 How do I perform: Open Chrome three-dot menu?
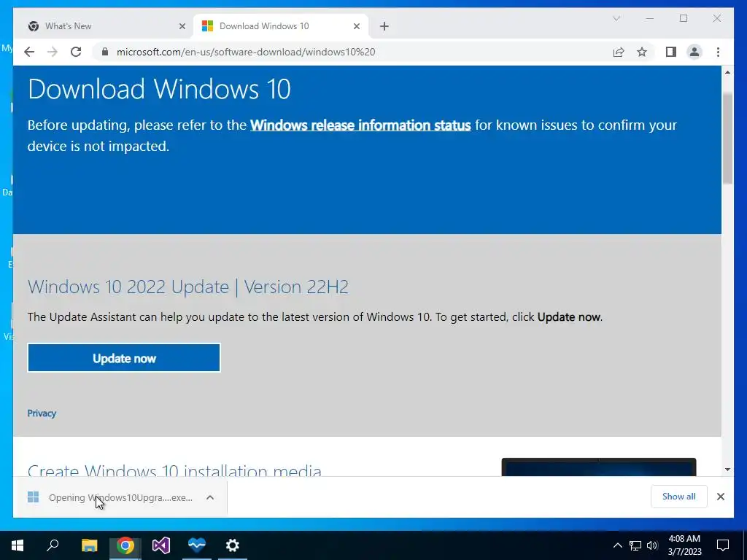718,52
